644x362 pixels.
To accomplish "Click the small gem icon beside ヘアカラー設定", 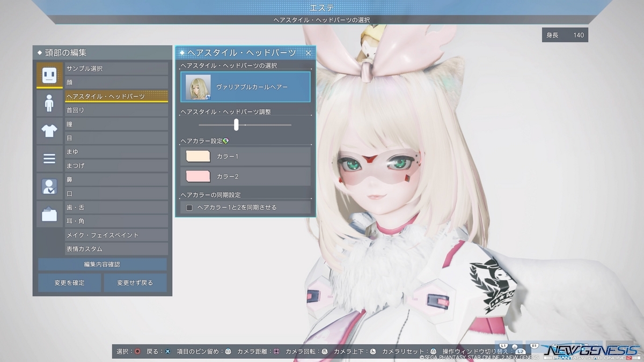I will click(x=226, y=141).
